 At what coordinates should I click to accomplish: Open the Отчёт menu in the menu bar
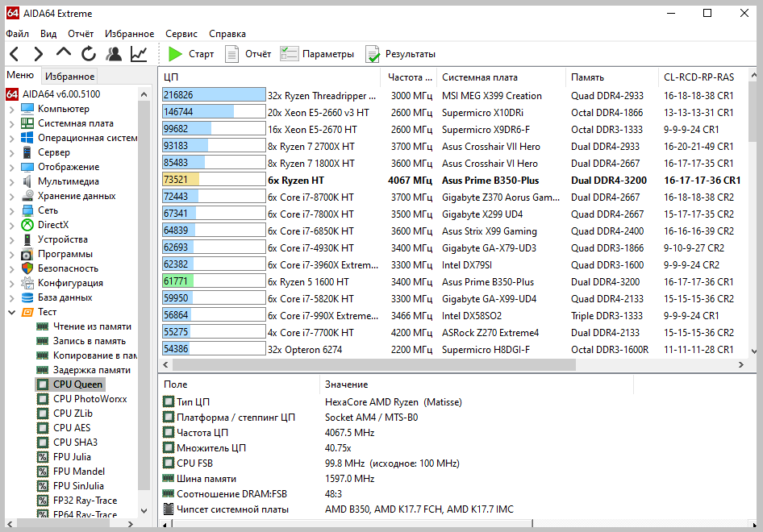[81, 34]
